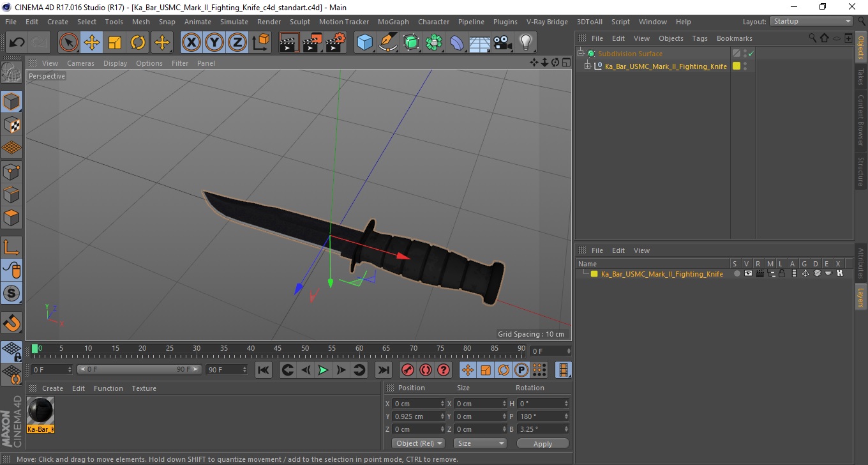
Task: Open Object Manager Tags menu
Action: [700, 38]
